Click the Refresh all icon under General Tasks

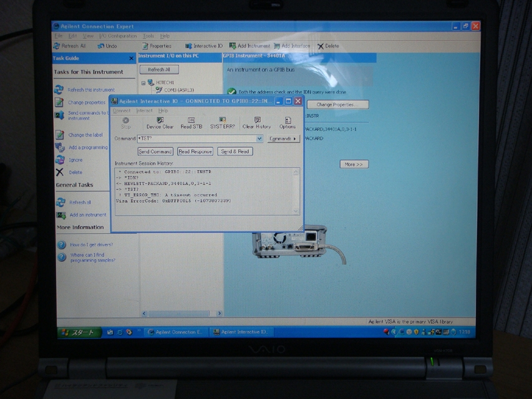click(x=60, y=202)
